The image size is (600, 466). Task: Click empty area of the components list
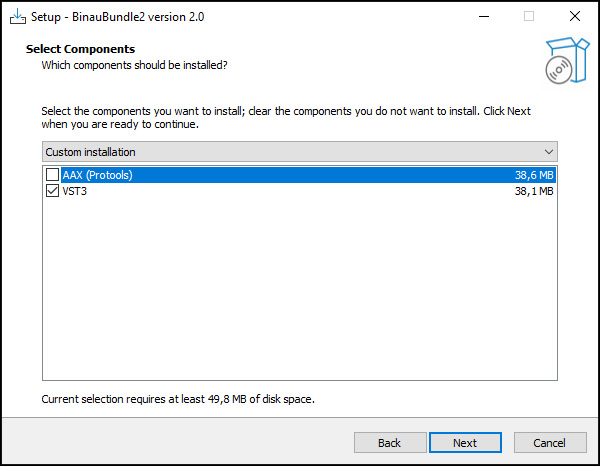[x=300, y=290]
